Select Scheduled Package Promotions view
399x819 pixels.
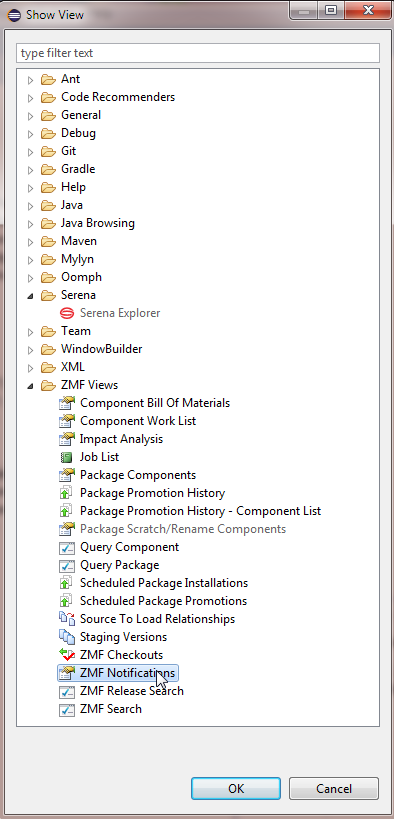(163, 601)
